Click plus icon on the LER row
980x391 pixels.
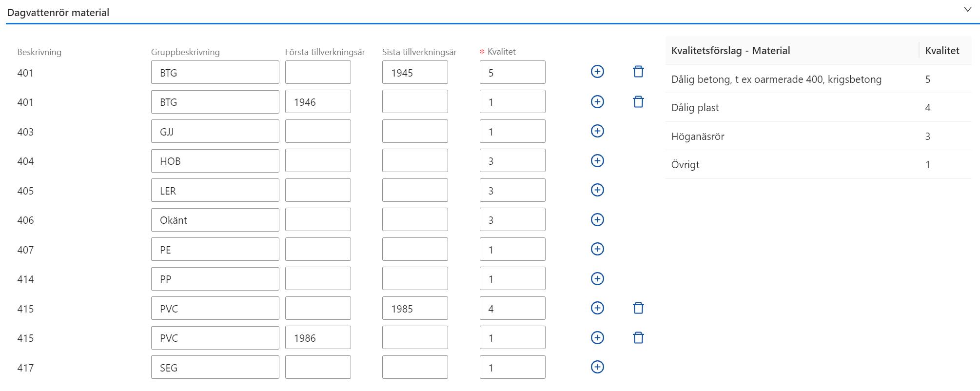[x=597, y=190]
